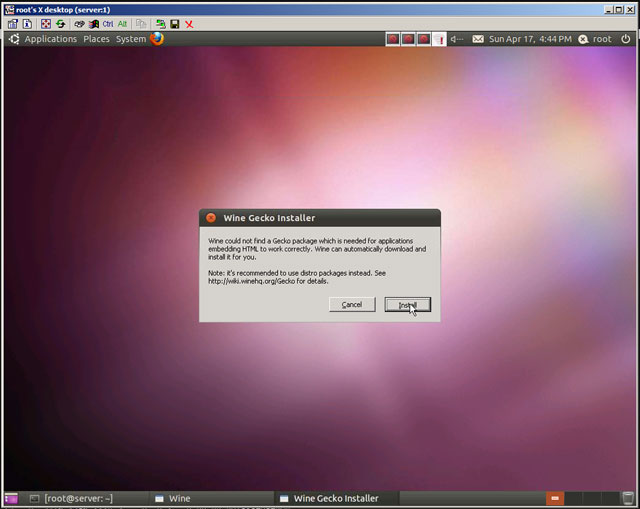Switch to Wine taskbar item
The height and width of the screenshot is (509, 640).
(x=212, y=498)
